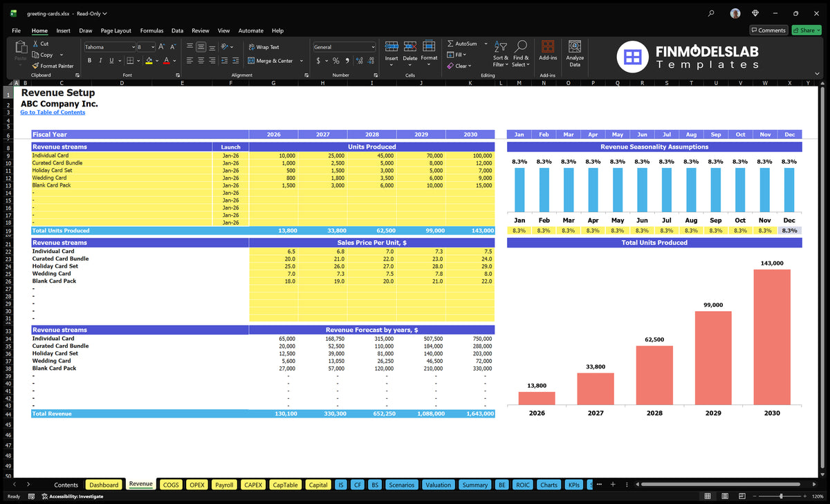Apply Accounting dollar format
This screenshot has height=504, width=830.
pos(318,61)
